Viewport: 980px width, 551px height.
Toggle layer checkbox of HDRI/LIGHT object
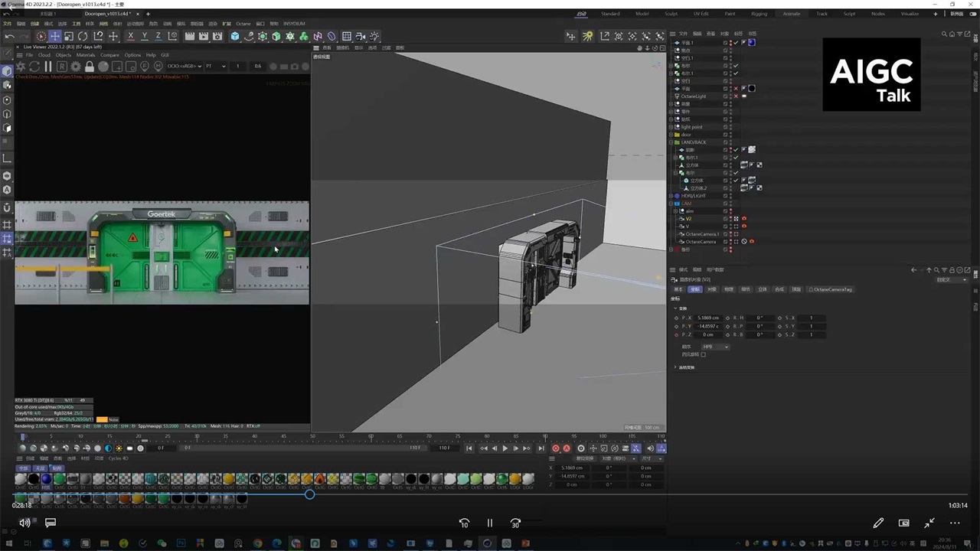[726, 196]
